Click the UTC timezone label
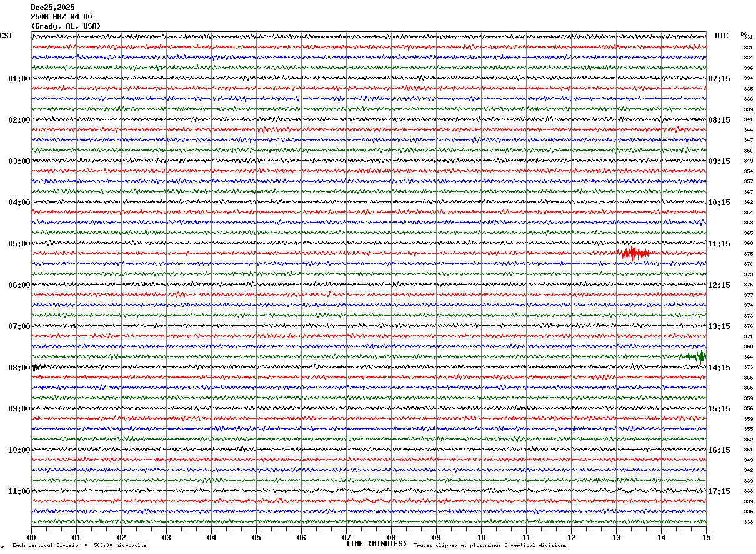 pos(722,36)
